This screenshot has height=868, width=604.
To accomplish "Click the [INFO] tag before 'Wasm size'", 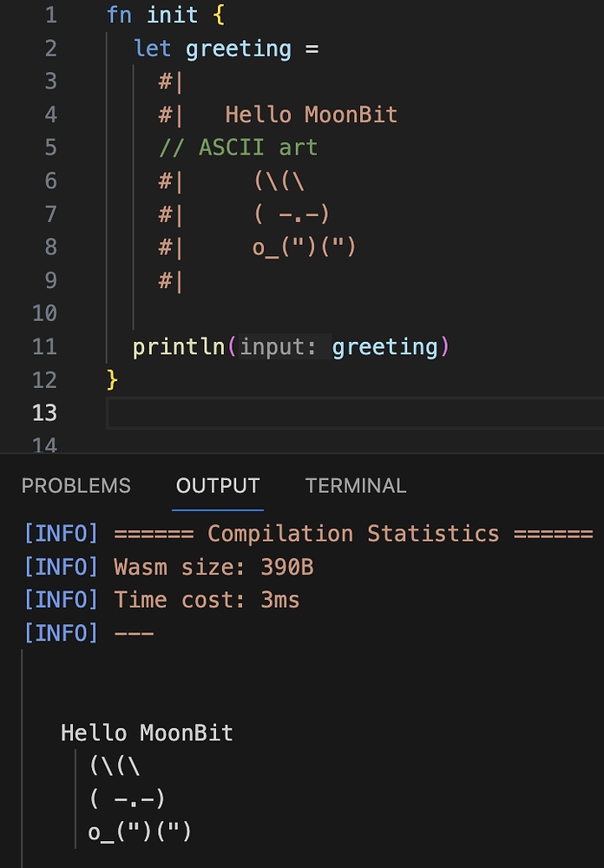I will pos(61,567).
